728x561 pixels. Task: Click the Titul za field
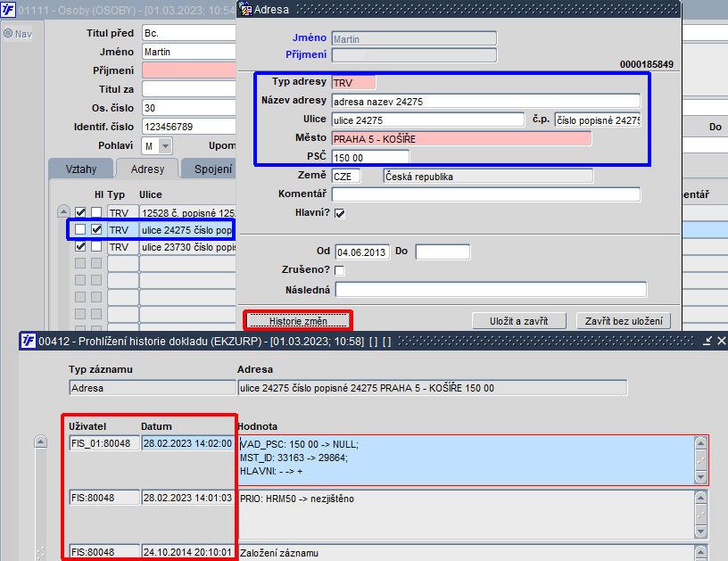pos(189,88)
